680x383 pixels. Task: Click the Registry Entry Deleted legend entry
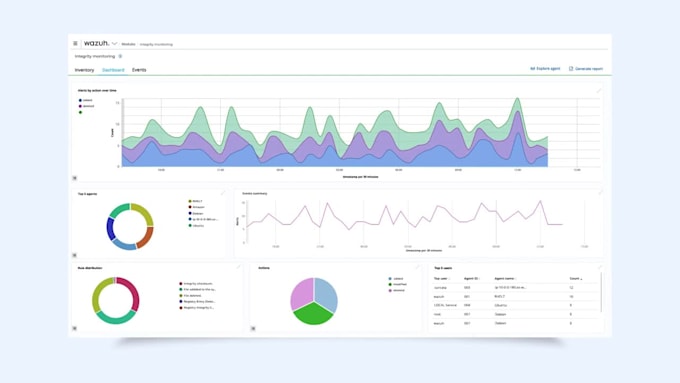(x=197, y=301)
